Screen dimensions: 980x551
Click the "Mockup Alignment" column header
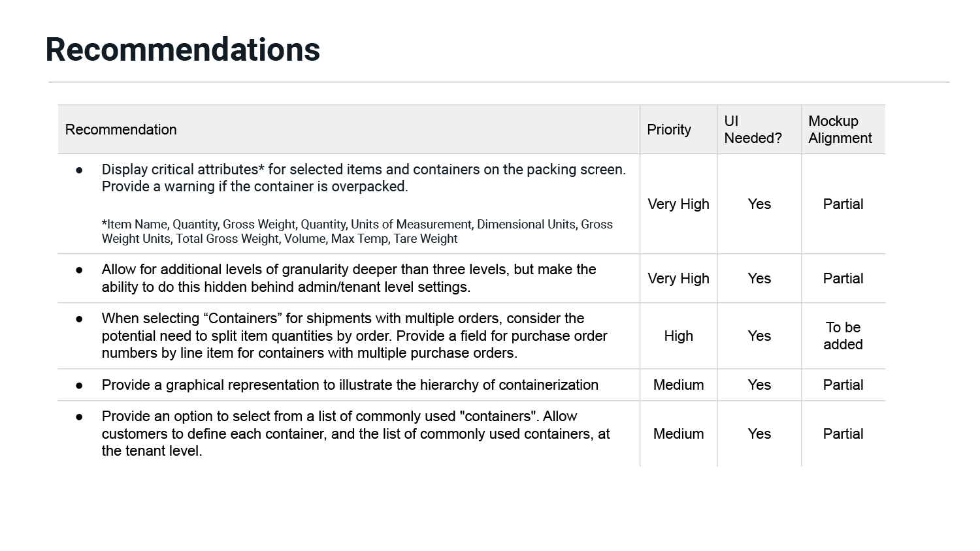coord(840,129)
